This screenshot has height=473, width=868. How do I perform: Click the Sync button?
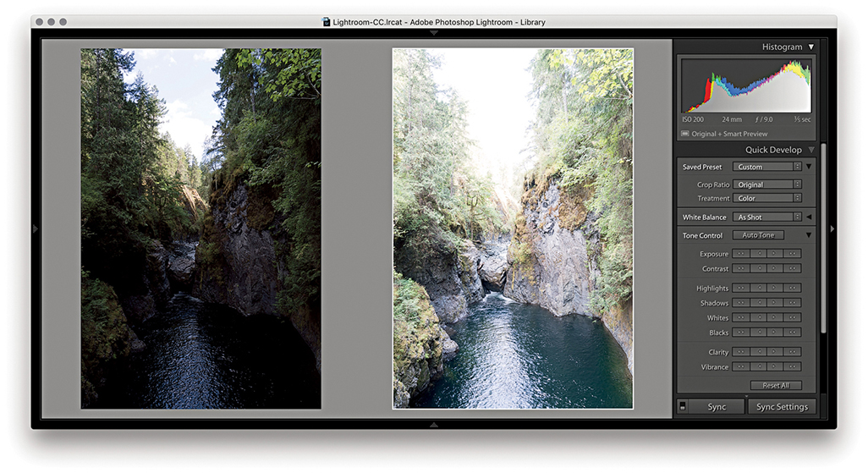click(717, 406)
